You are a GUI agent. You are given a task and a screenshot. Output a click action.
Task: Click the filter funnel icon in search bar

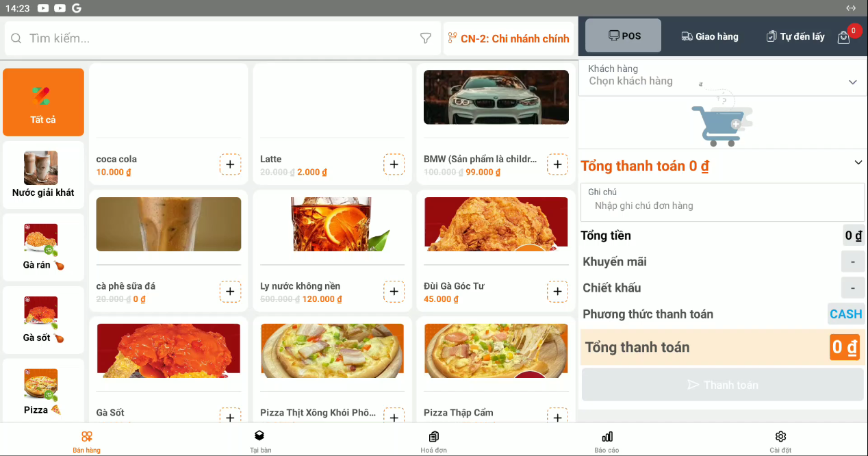tap(425, 38)
